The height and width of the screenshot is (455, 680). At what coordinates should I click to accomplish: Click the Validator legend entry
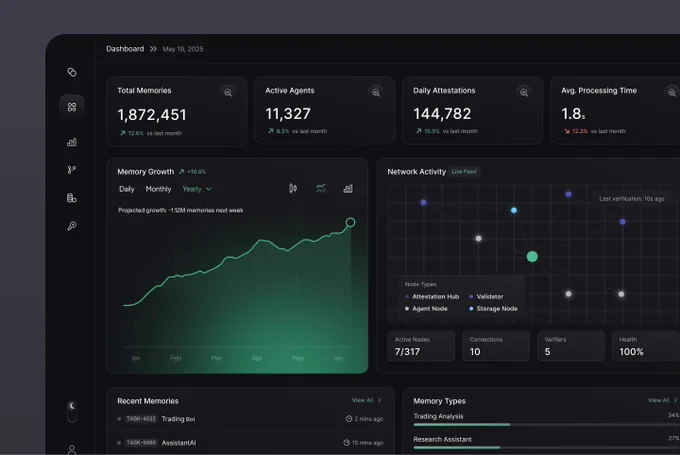486,297
